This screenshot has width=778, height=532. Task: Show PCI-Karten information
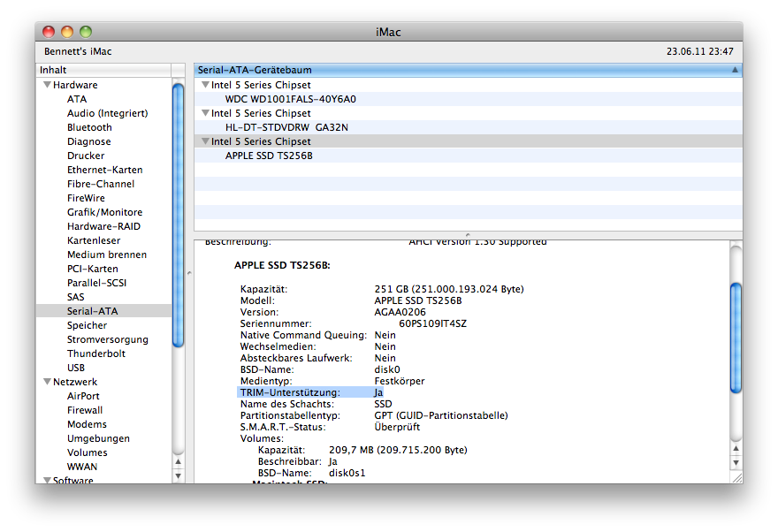[92, 269]
